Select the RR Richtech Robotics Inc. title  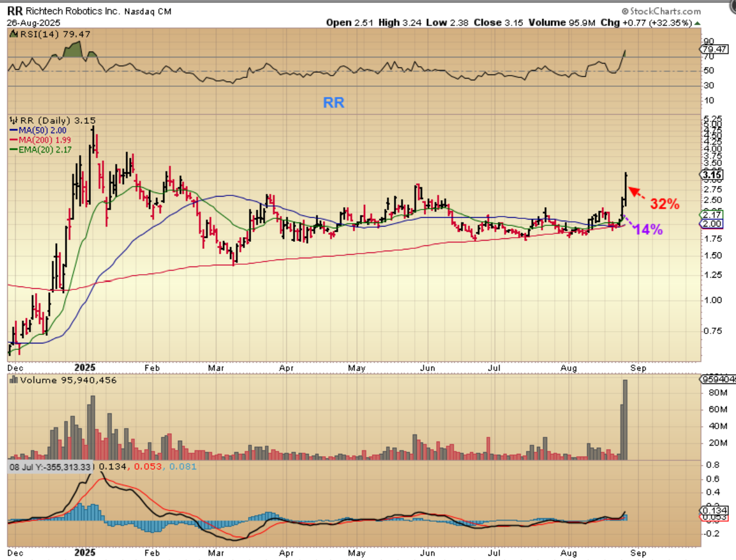tap(63, 11)
